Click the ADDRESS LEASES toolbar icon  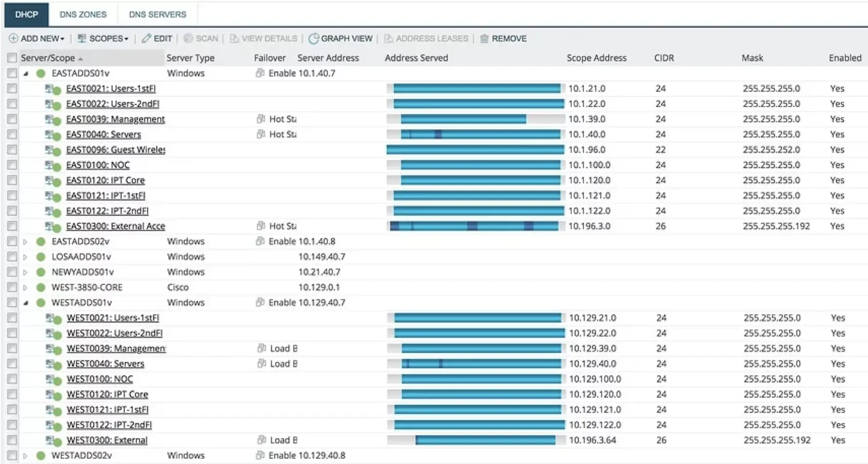387,39
